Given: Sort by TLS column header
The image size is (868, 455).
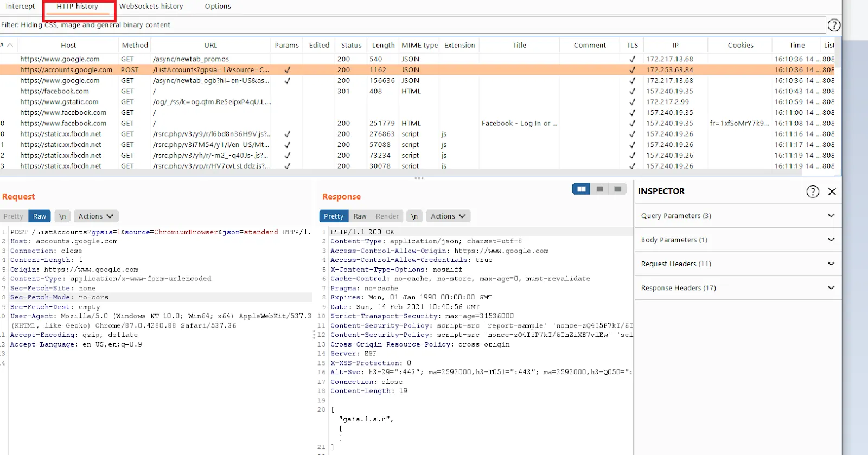Looking at the screenshot, I should tap(632, 45).
